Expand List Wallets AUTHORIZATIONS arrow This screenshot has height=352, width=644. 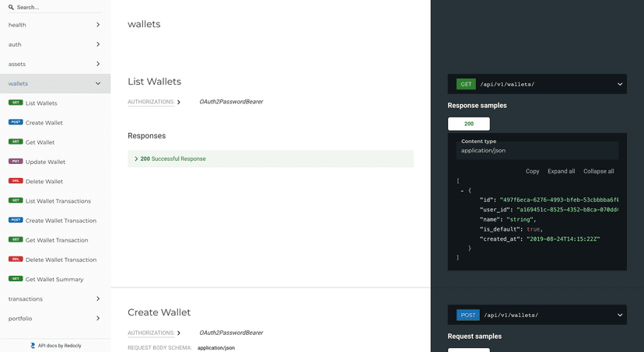click(x=179, y=102)
